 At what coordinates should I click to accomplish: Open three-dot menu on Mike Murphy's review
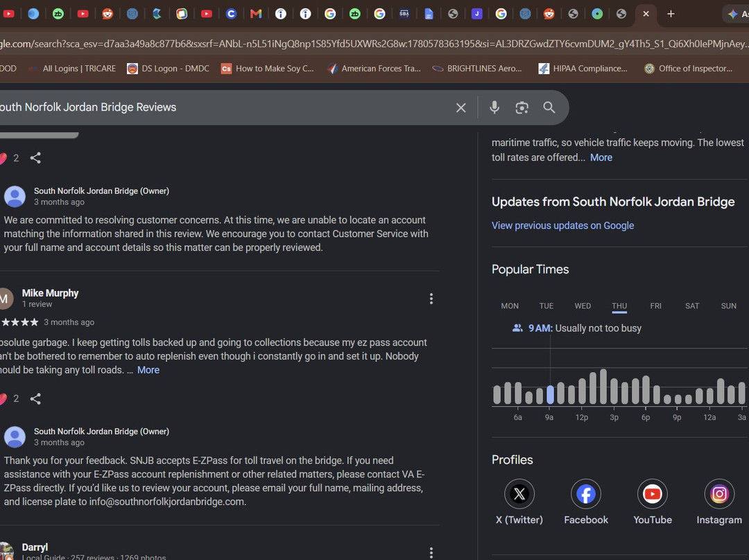pos(431,299)
